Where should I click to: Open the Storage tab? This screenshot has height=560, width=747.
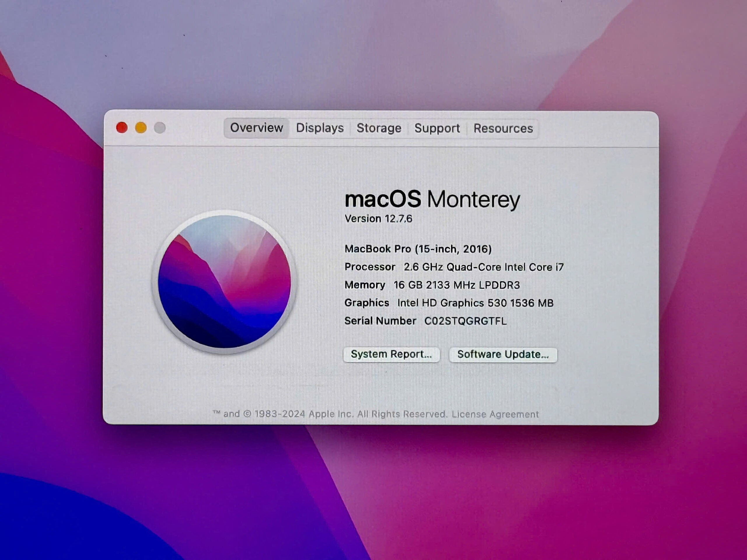click(x=379, y=128)
